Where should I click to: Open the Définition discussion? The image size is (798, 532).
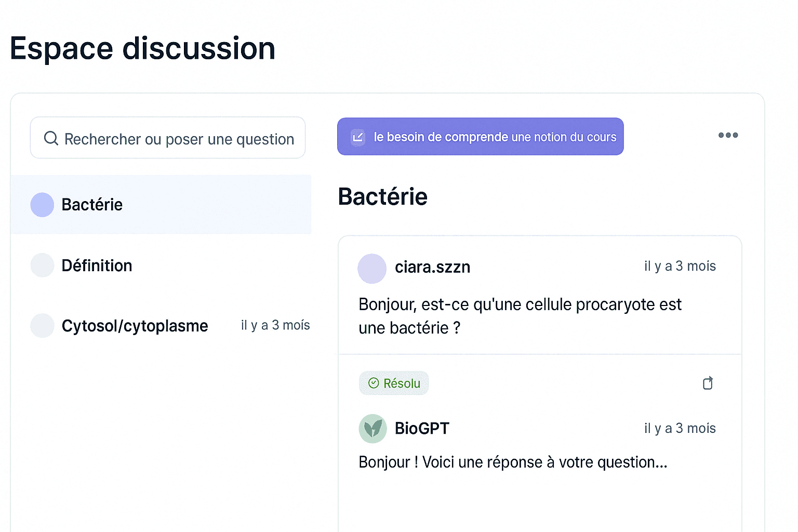click(x=161, y=265)
